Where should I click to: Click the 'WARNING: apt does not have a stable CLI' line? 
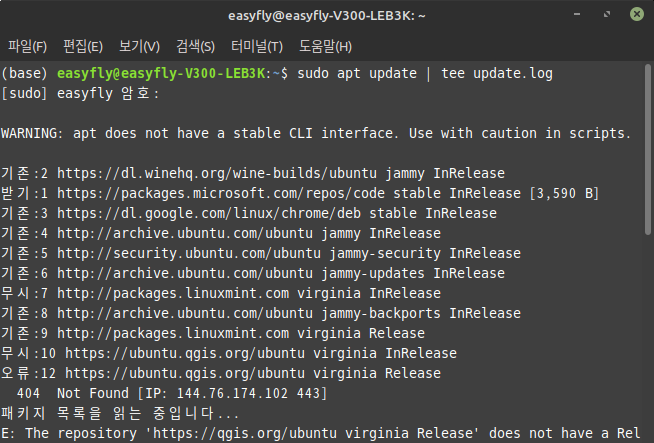coord(316,133)
